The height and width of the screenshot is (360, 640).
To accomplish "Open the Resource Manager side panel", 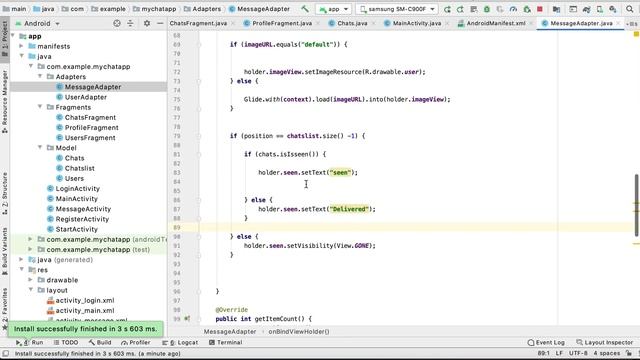I will point(5,101).
